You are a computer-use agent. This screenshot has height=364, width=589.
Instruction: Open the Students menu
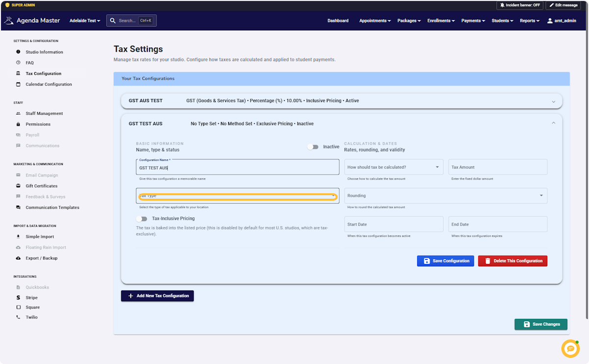[503, 21]
